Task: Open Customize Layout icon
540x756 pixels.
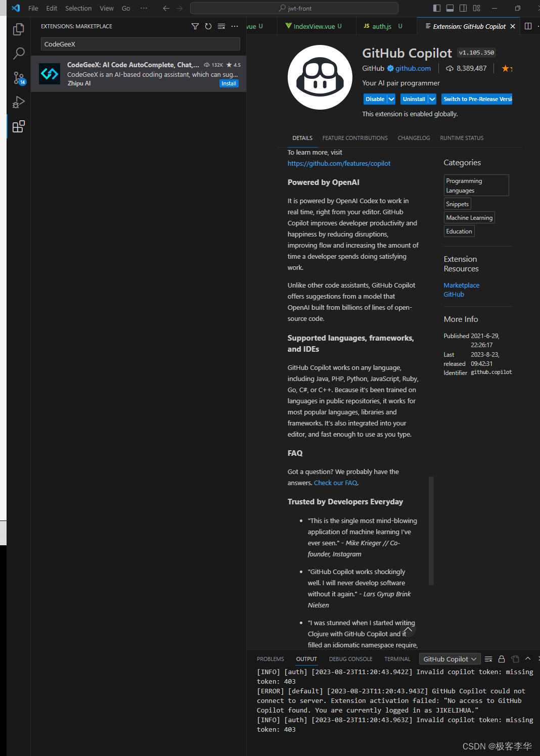Action: tap(477, 8)
